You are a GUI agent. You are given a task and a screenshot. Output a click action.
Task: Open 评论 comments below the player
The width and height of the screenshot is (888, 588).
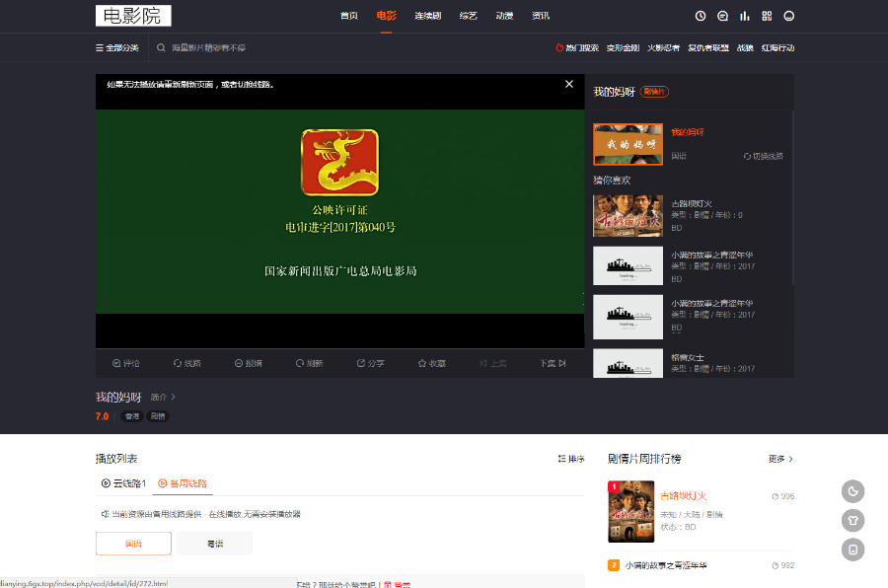click(x=125, y=363)
